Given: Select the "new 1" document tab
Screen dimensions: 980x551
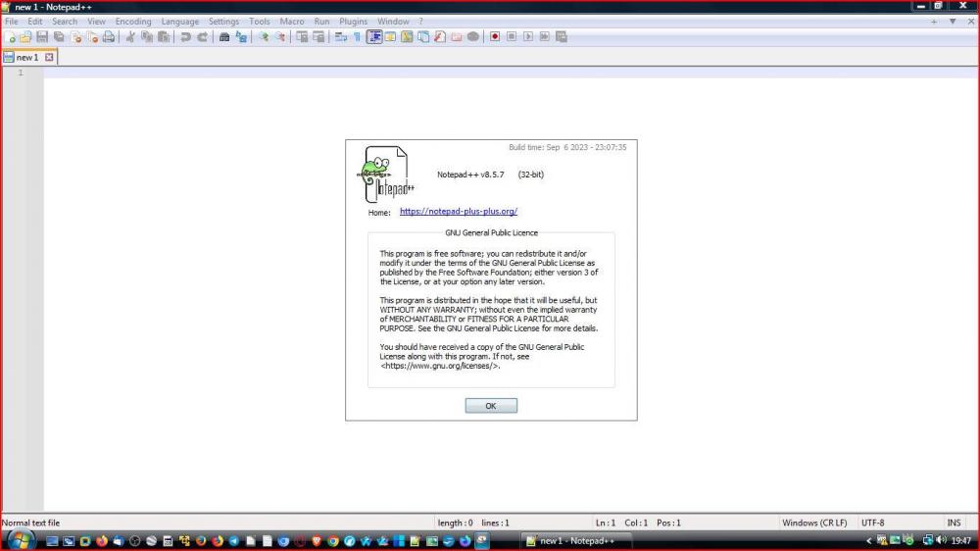Looking at the screenshot, I should 26,58.
